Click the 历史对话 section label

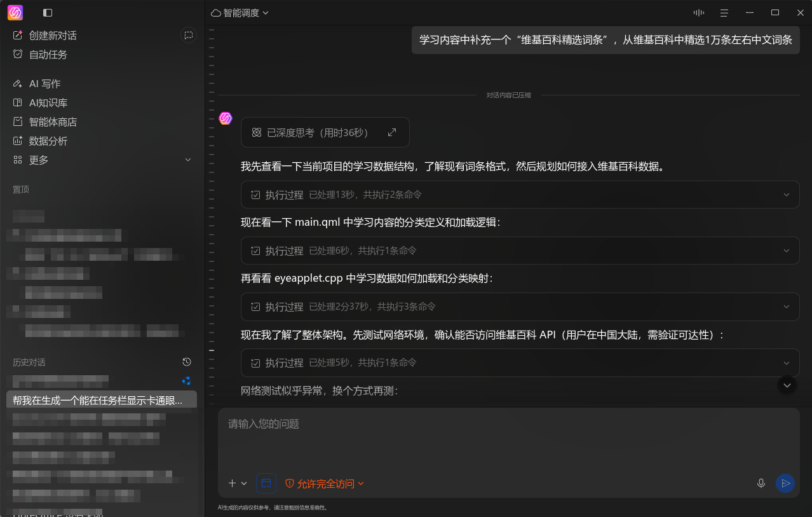click(x=29, y=362)
